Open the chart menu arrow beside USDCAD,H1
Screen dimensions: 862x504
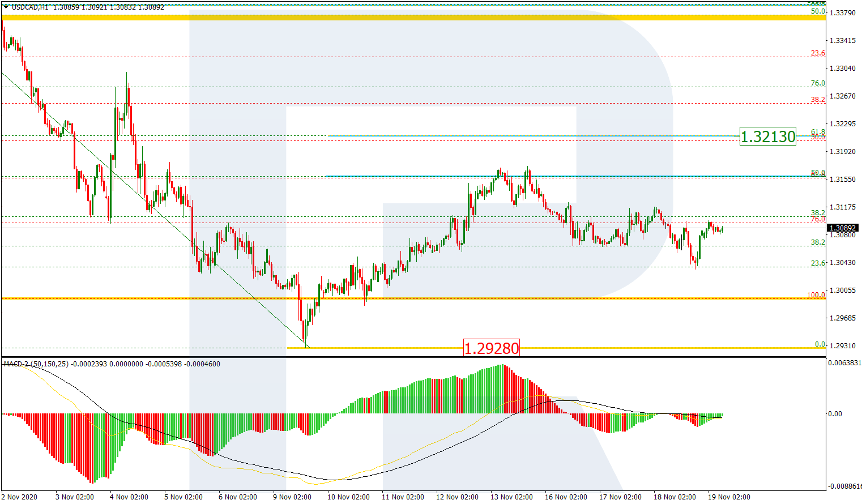pyautogui.click(x=5, y=7)
